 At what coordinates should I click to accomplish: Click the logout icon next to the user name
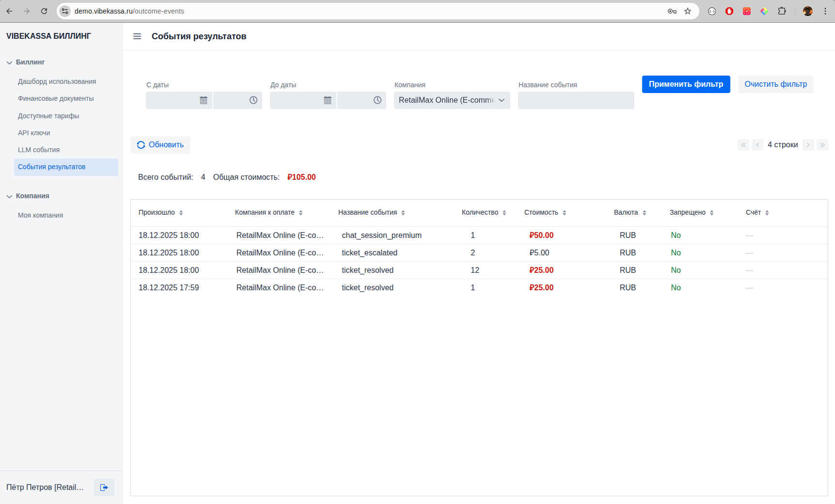tap(104, 488)
